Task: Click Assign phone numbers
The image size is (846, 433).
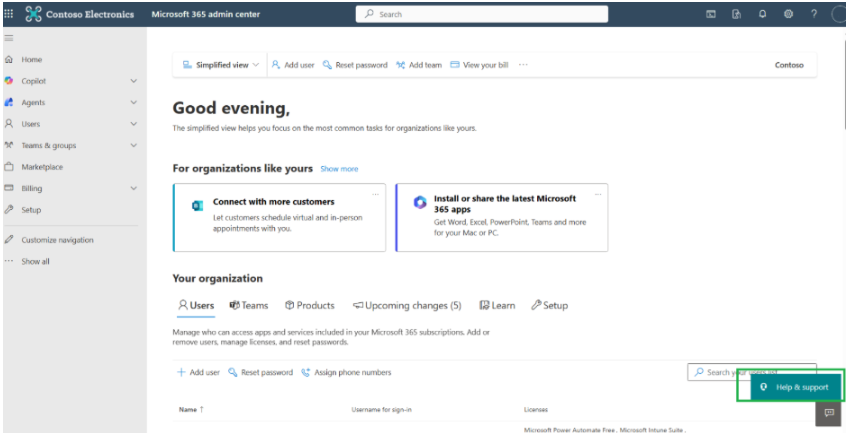Action: coord(346,373)
